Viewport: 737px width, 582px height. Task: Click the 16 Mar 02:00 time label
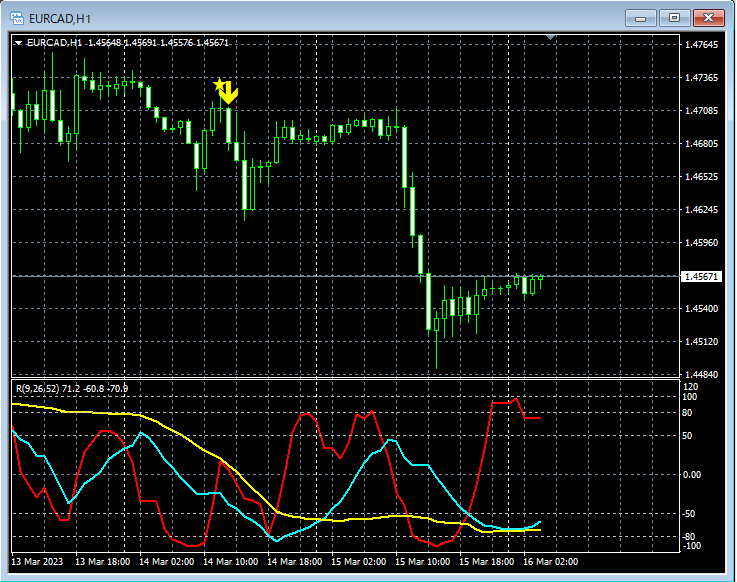pos(553,562)
